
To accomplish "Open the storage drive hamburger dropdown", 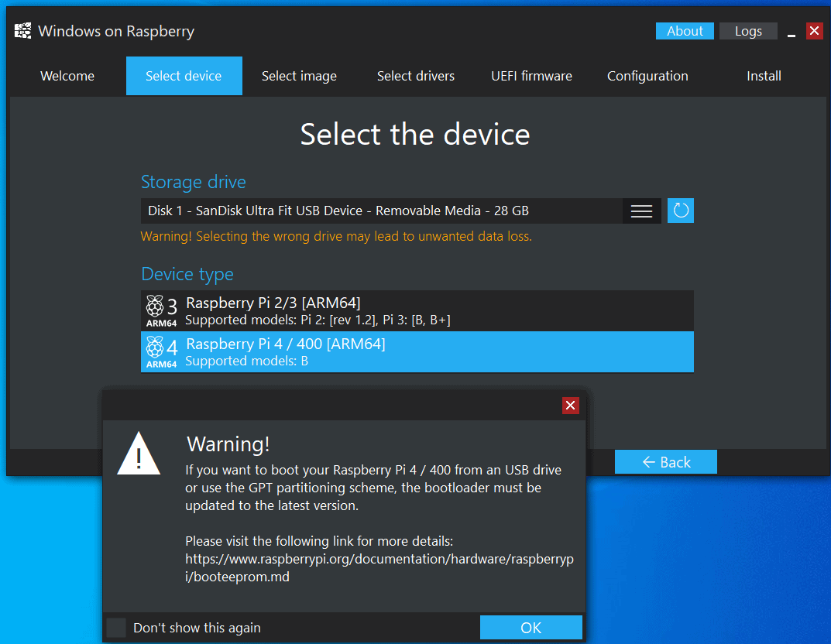I will click(641, 211).
